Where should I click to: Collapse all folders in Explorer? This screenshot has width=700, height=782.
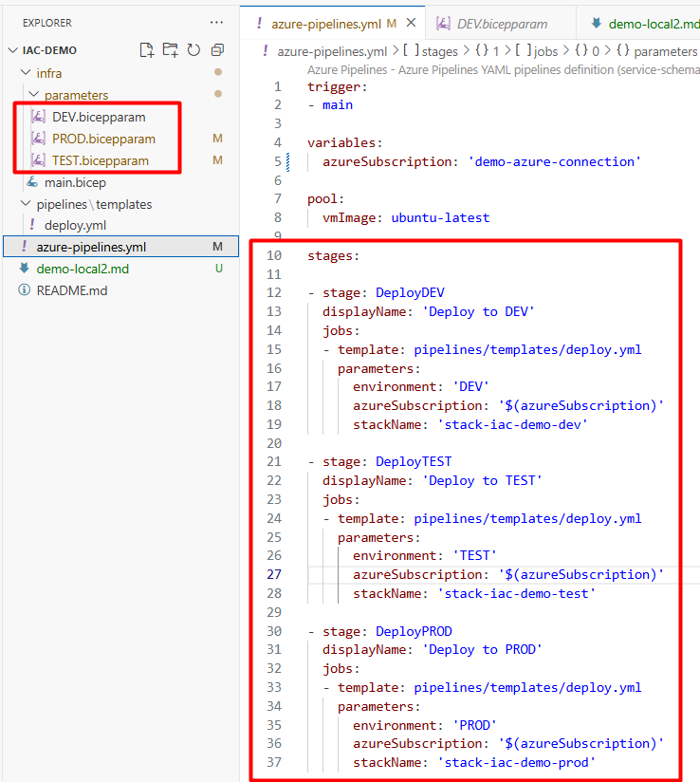click(x=217, y=50)
